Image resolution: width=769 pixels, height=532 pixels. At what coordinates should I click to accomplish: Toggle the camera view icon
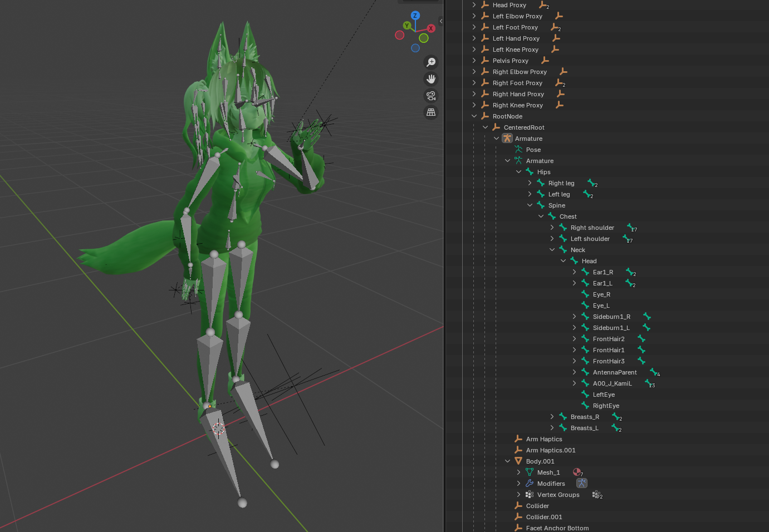click(x=431, y=96)
